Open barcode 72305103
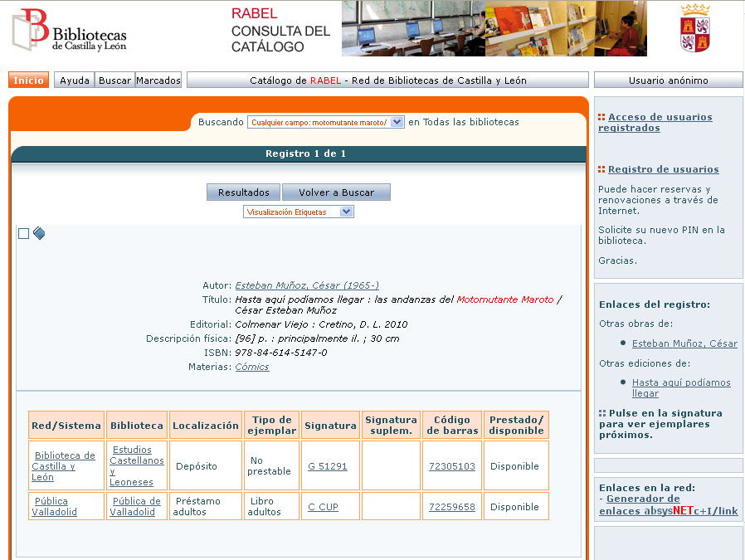This screenshot has width=745, height=560. pos(452,466)
